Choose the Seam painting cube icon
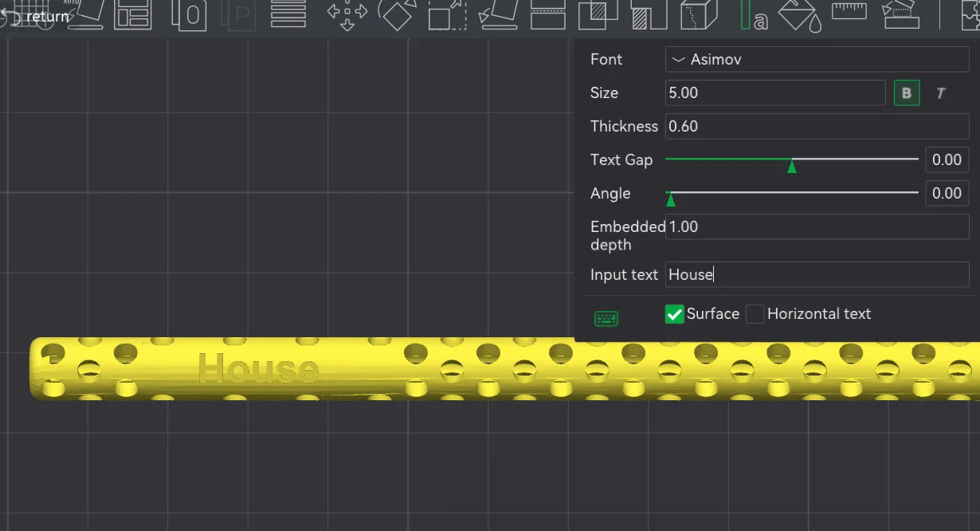Screen dimensions: 980x531 [x=699, y=14]
